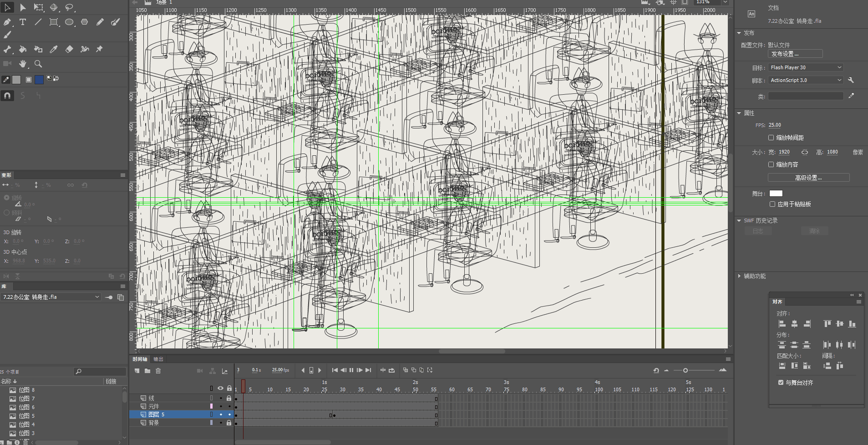Click the 发布设置... button
The width and height of the screenshot is (868, 445).
[x=795, y=54]
